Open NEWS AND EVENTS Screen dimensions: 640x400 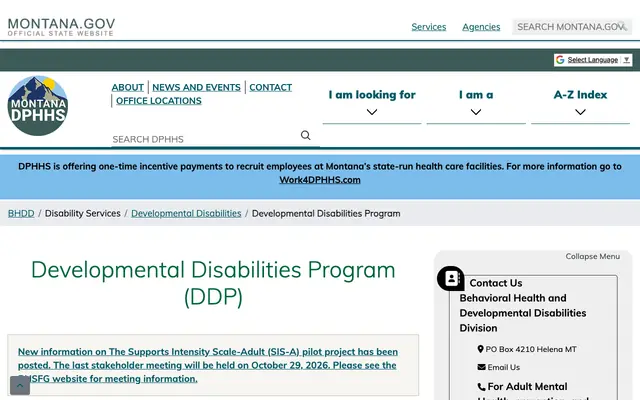(x=196, y=87)
